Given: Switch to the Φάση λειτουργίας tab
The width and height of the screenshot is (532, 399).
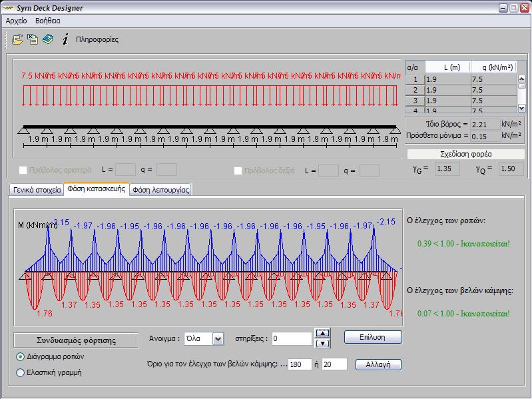Looking at the screenshot, I should coord(161,190).
